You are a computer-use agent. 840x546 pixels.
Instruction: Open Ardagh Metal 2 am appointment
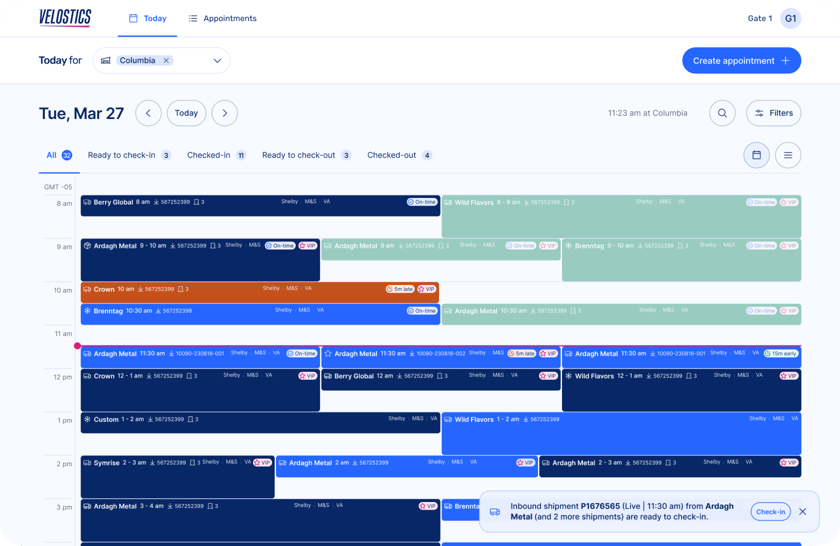click(407, 466)
